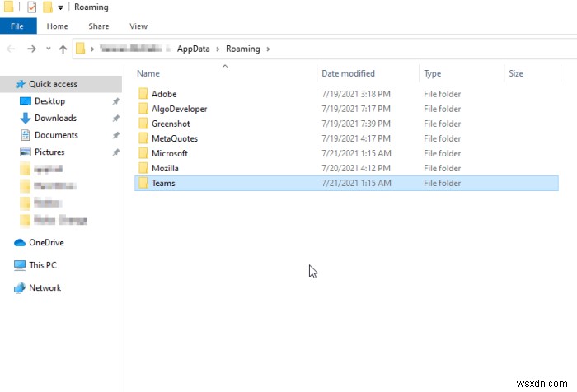This screenshot has height=392, width=577.
Task: Click the Properties quick access toolbar icon
Action: tap(32, 7)
